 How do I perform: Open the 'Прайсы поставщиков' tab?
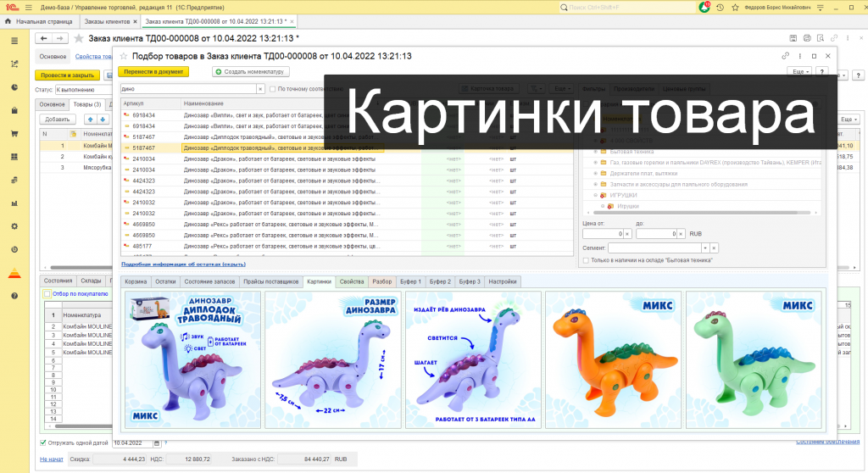(270, 281)
